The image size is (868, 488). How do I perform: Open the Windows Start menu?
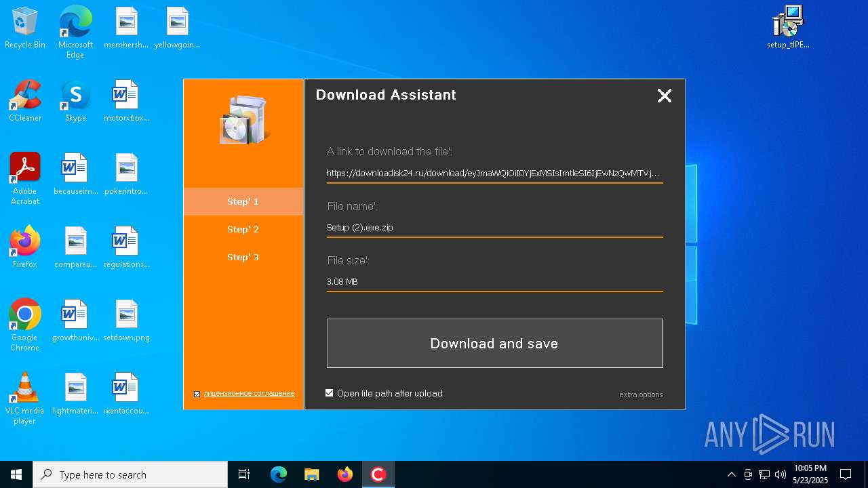[x=16, y=474]
